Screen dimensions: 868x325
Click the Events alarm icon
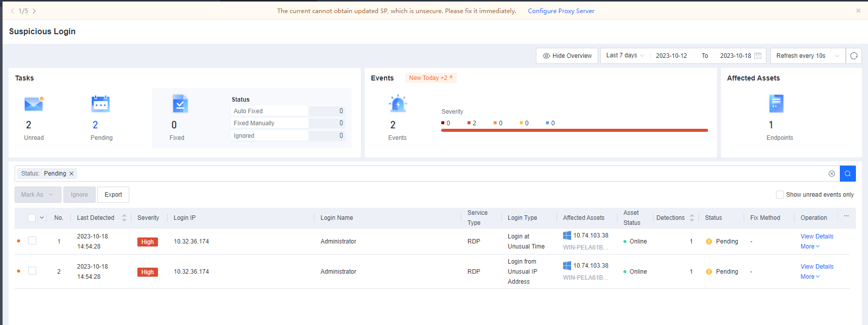pos(398,104)
